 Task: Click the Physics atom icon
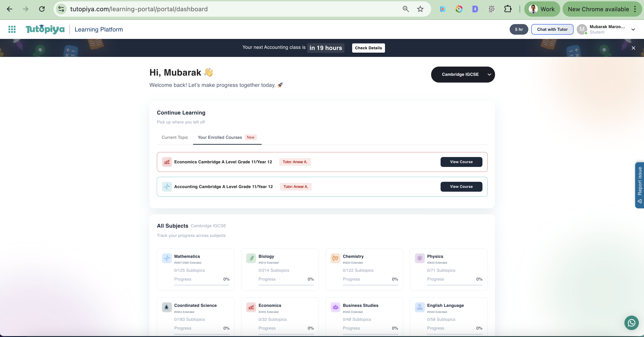[x=419, y=258]
